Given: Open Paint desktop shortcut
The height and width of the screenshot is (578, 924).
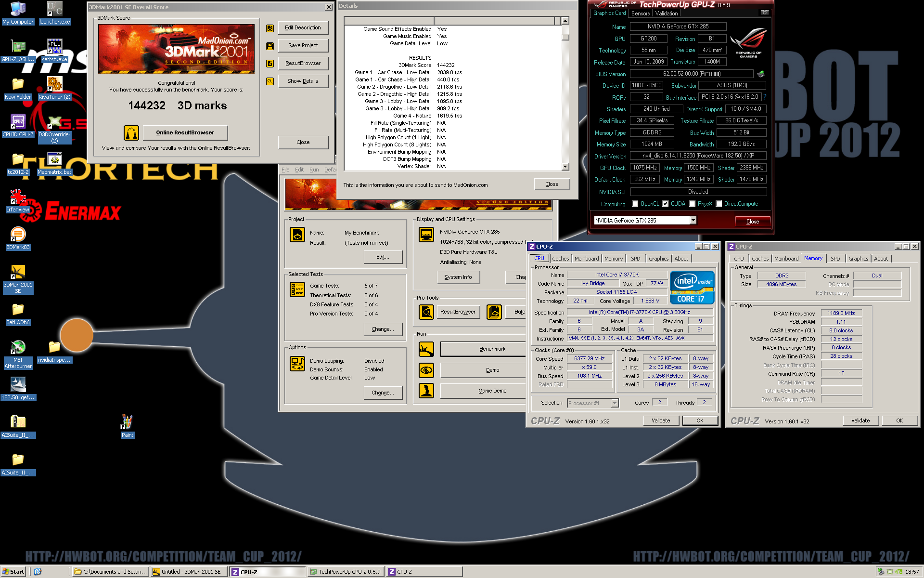Looking at the screenshot, I should [128, 426].
